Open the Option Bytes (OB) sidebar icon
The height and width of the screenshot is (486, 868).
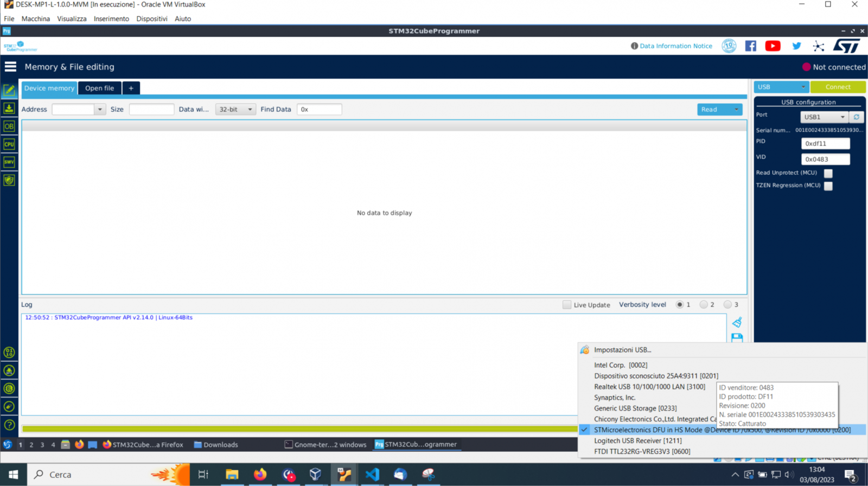point(9,126)
